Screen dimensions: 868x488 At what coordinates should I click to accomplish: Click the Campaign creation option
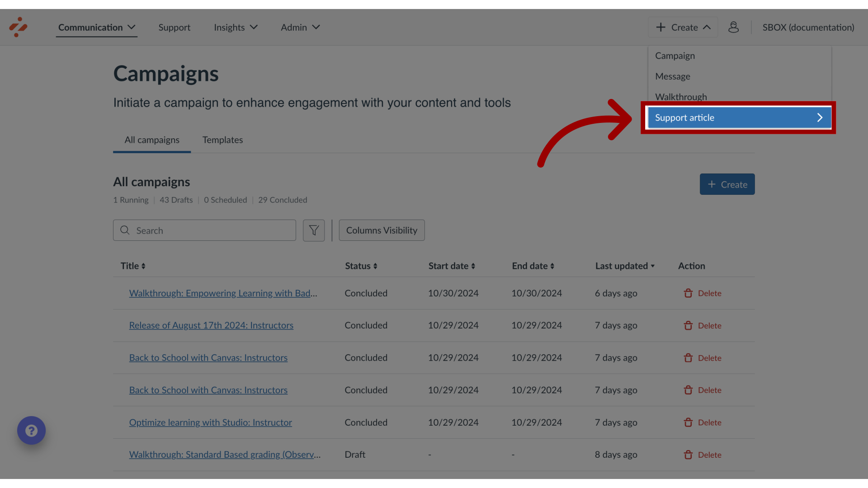(x=675, y=56)
